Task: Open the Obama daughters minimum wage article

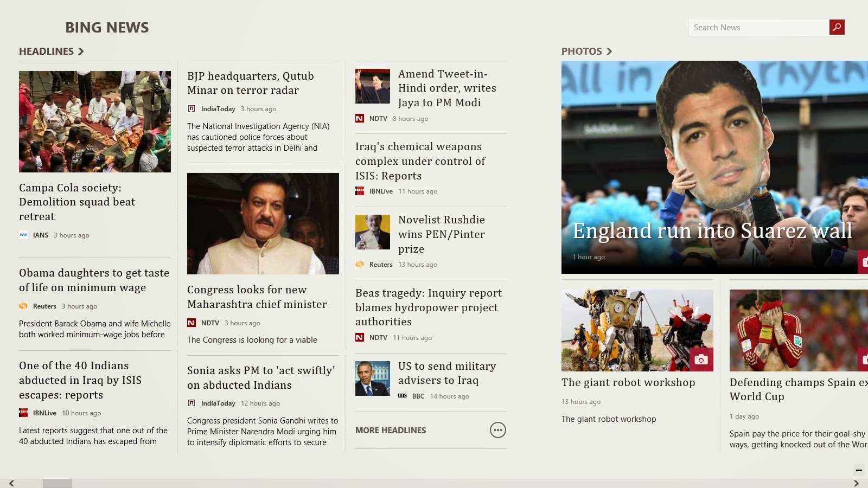Action: point(94,280)
